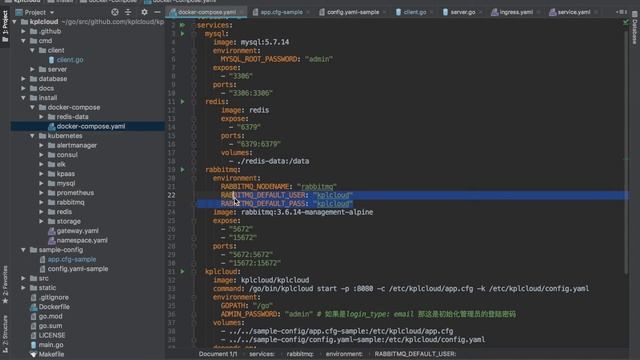640x360 pixels.
Task: Select config.yaml-sample in project tree
Action: coord(78,269)
